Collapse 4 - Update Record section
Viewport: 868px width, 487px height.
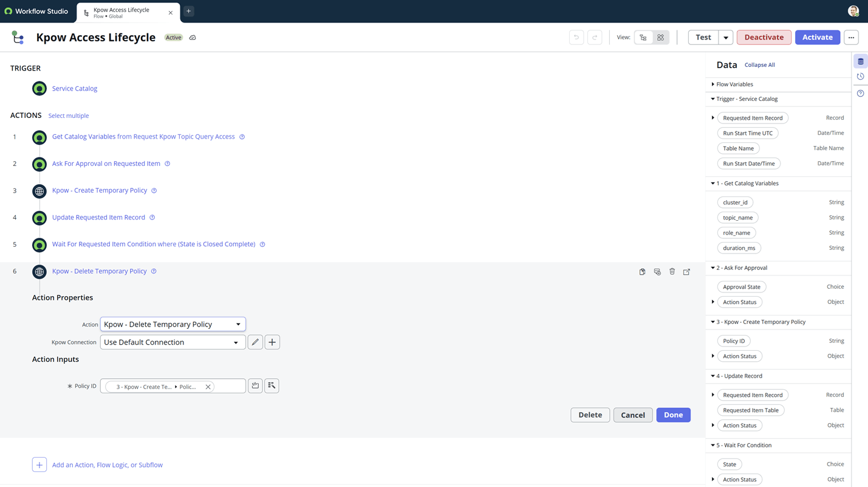tap(713, 376)
